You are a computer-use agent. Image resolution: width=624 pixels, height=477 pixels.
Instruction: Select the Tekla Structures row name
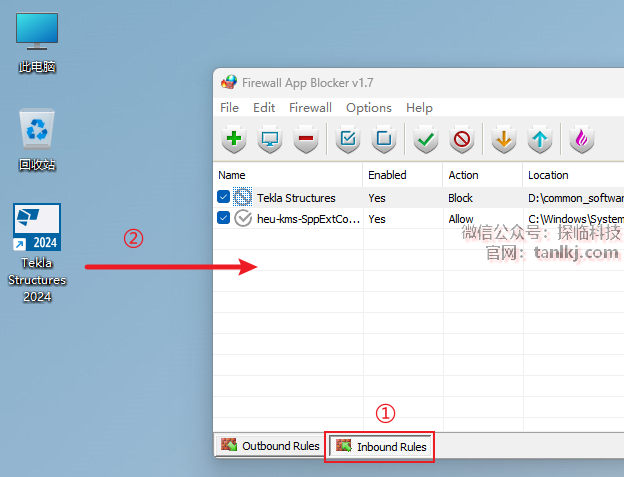(x=296, y=198)
